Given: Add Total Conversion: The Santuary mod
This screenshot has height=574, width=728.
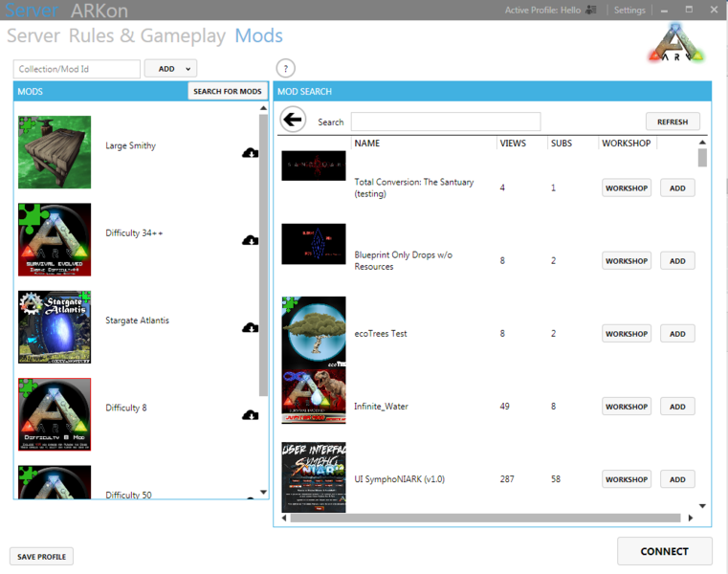Looking at the screenshot, I should 677,188.
